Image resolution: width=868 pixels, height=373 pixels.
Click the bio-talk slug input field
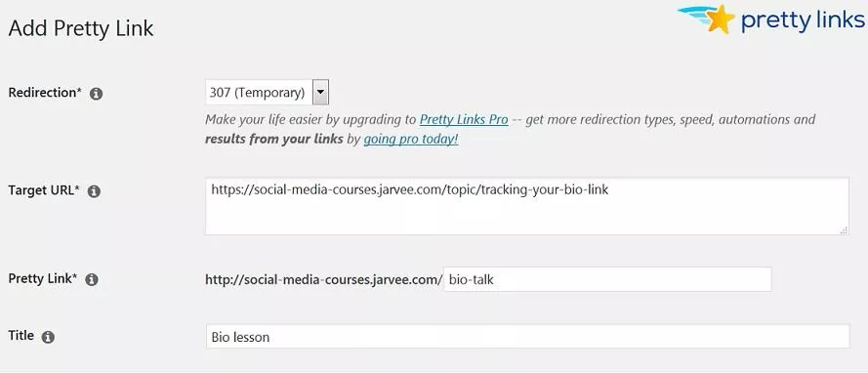click(x=607, y=279)
